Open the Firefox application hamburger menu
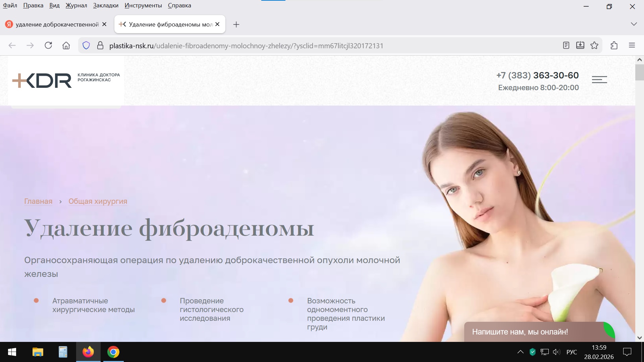The width and height of the screenshot is (644, 362). tap(632, 45)
